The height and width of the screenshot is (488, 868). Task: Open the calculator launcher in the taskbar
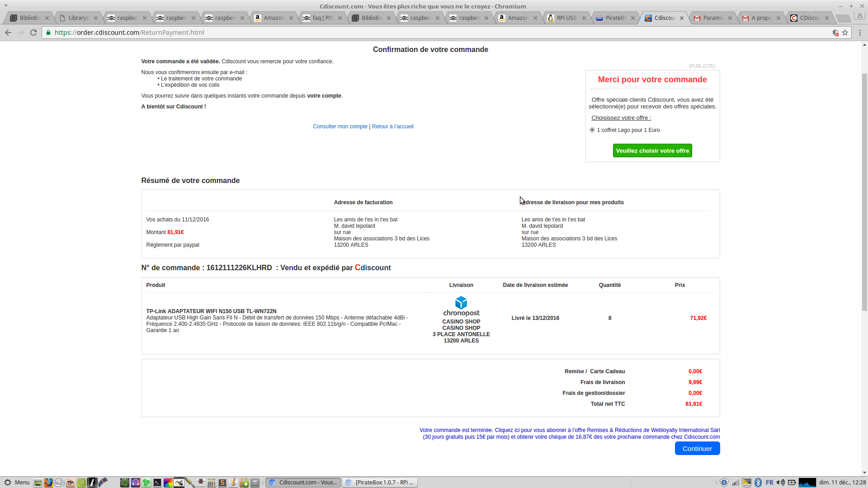pyautogui.click(x=211, y=483)
